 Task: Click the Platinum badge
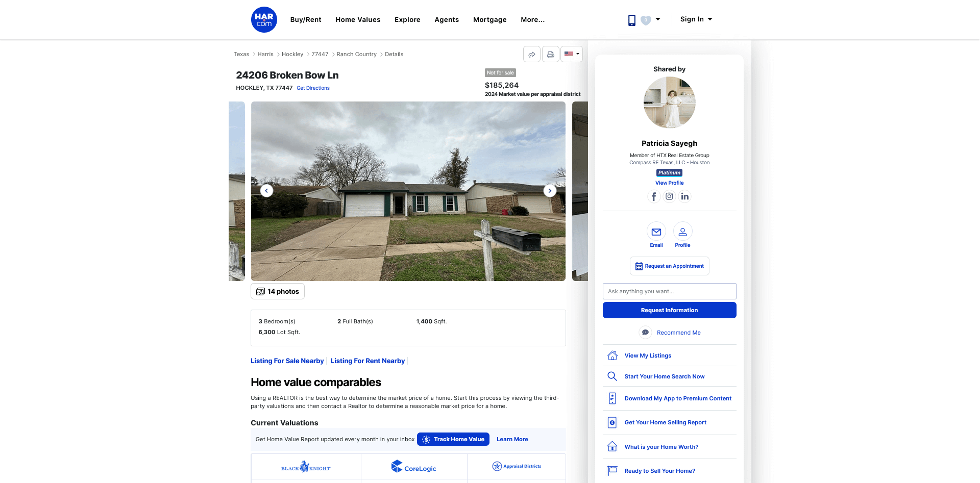coord(670,173)
